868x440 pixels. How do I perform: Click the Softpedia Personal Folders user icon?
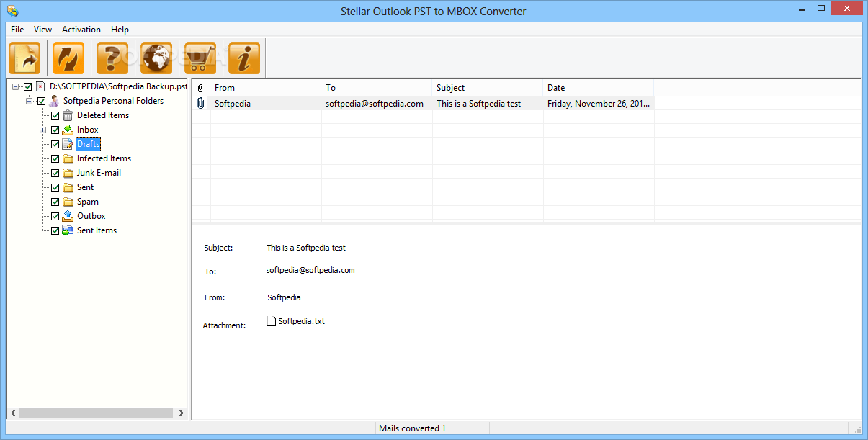(54, 101)
